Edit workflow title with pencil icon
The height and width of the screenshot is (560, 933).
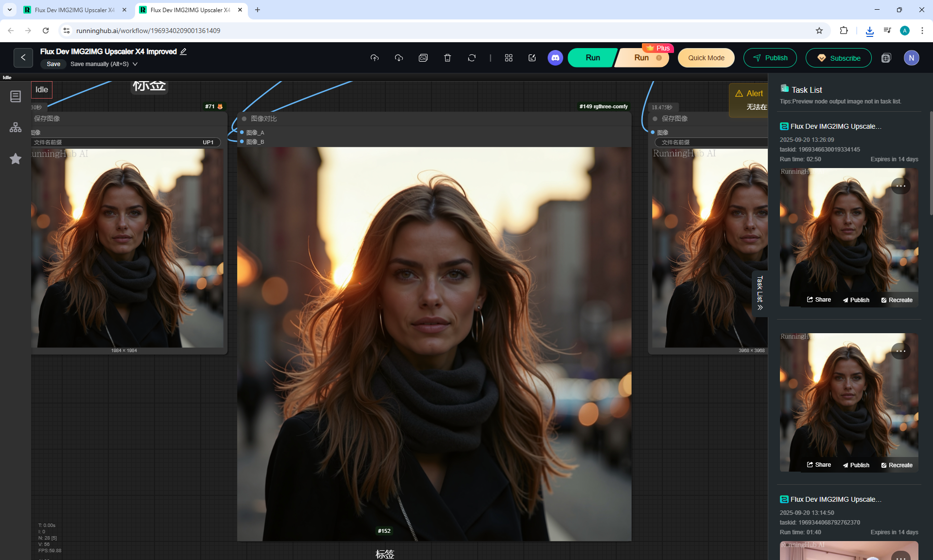[183, 51]
